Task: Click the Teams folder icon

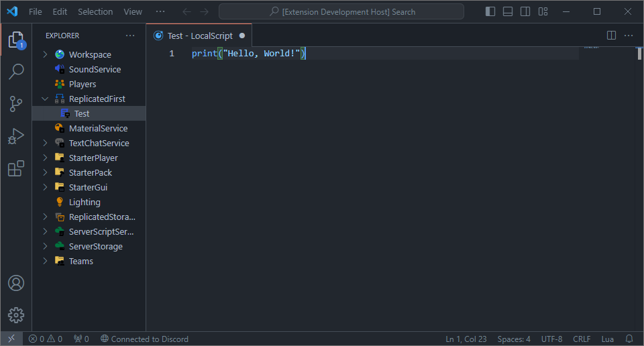Action: click(60, 261)
